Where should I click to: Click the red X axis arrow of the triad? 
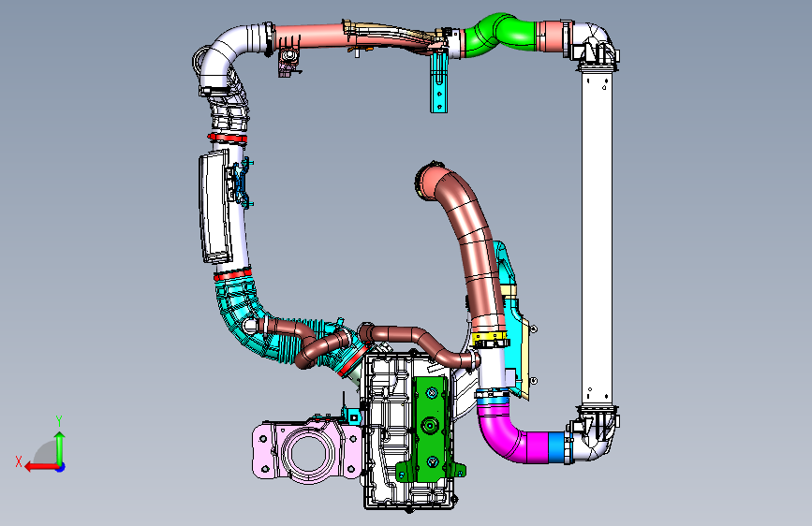pos(40,467)
